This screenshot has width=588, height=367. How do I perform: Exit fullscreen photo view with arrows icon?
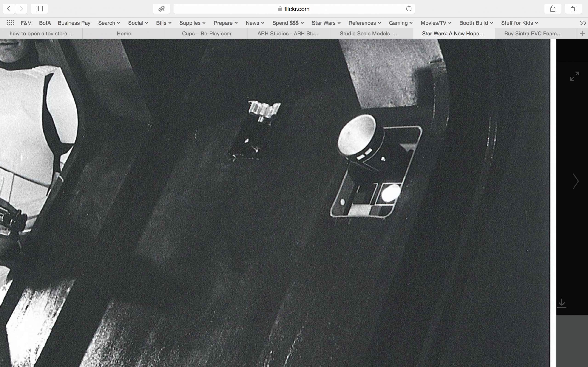pos(575,76)
